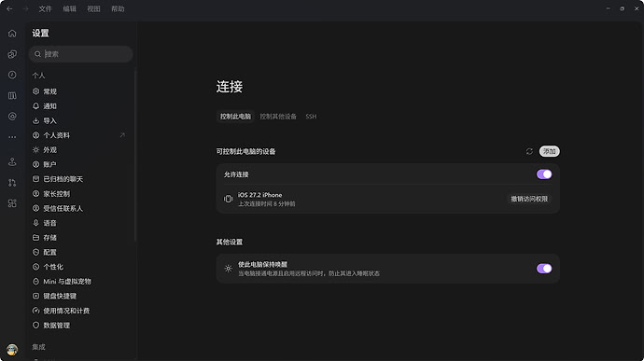
Task: Open the 帮助 menu
Action: click(x=118, y=8)
